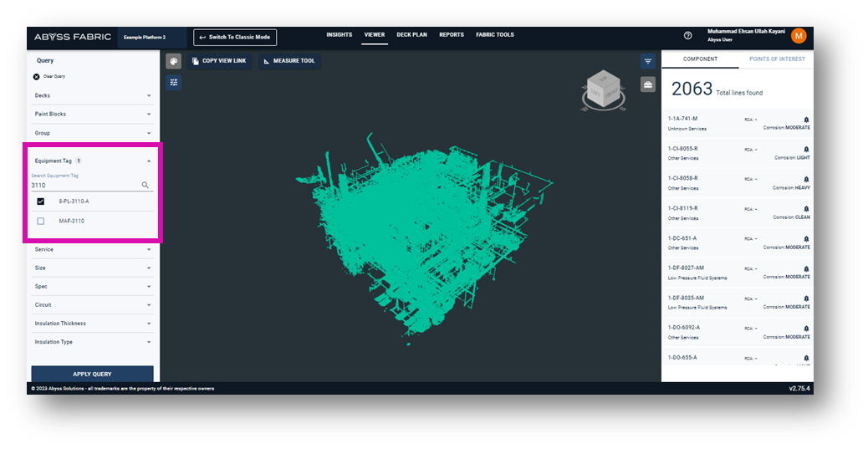Open the Deck Plan menu tab

pos(411,35)
